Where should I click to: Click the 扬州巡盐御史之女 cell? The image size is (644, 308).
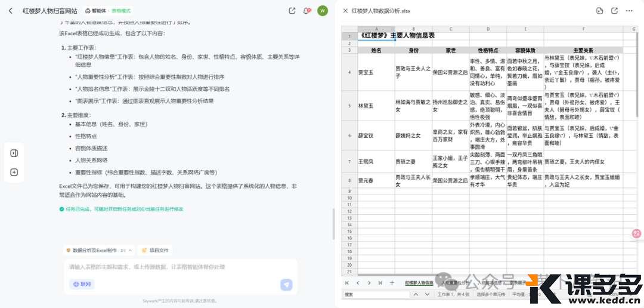(x=451, y=106)
